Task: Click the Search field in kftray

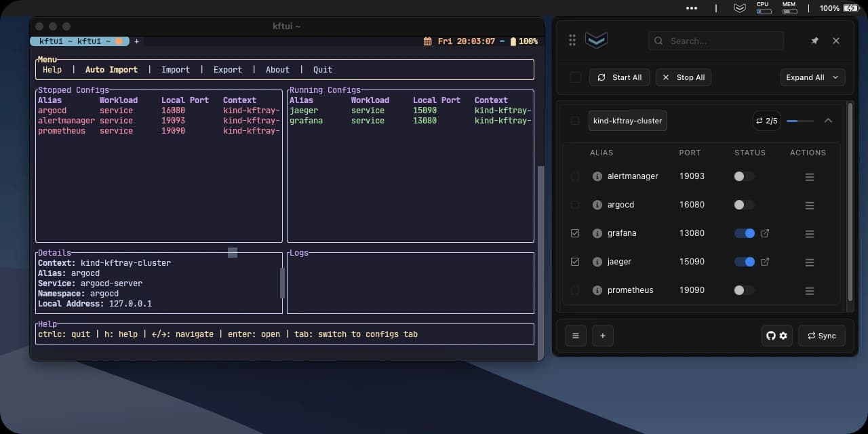Action: 715,41
